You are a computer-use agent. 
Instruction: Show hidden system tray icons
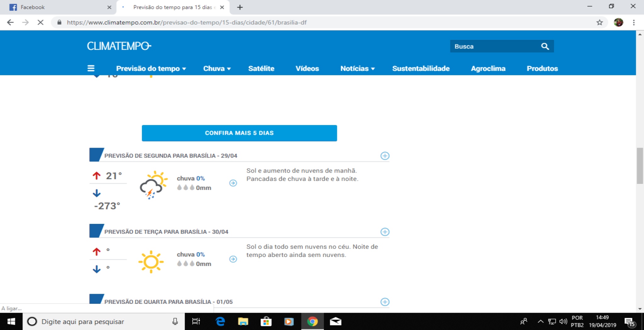[540, 321]
